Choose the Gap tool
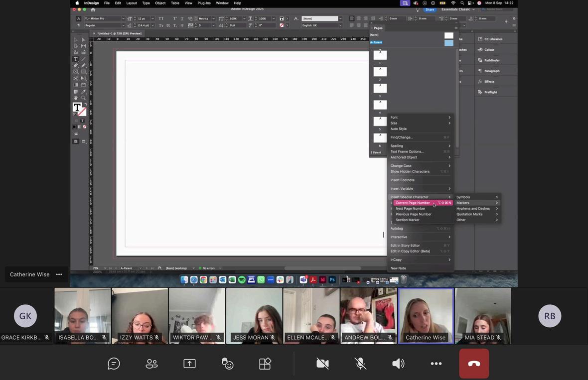The height and width of the screenshot is (380, 588). click(83, 46)
